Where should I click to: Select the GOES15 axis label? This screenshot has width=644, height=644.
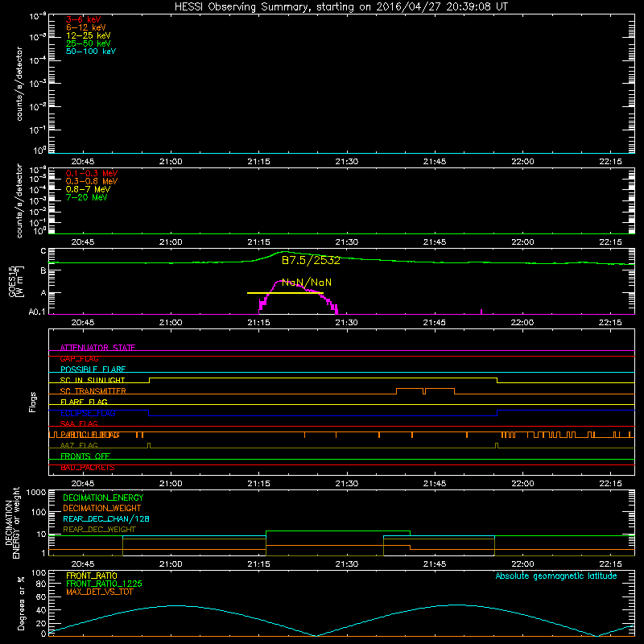(14, 281)
